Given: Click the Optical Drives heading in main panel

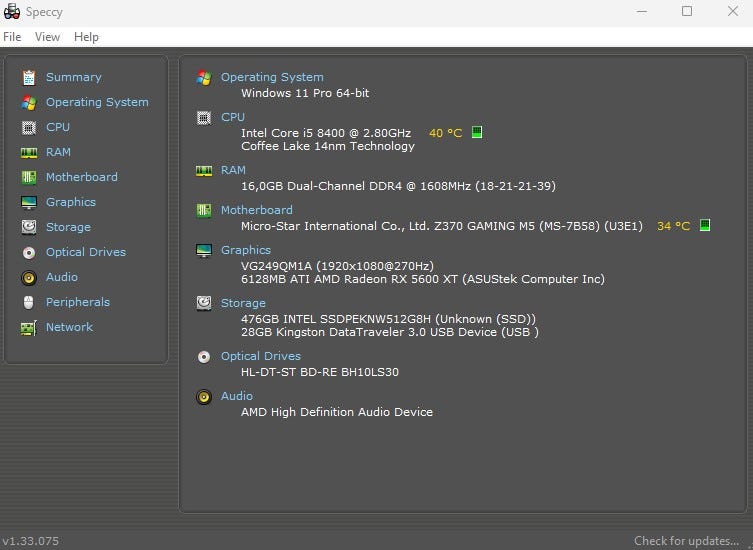Looking at the screenshot, I should click(x=260, y=356).
